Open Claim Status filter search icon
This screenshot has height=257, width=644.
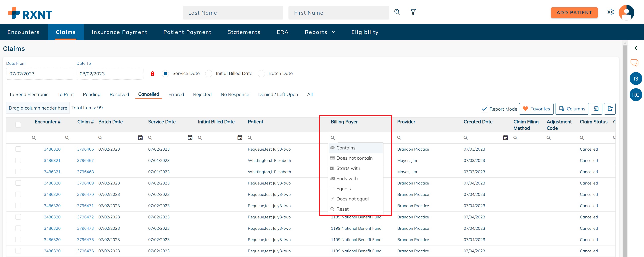582,138
